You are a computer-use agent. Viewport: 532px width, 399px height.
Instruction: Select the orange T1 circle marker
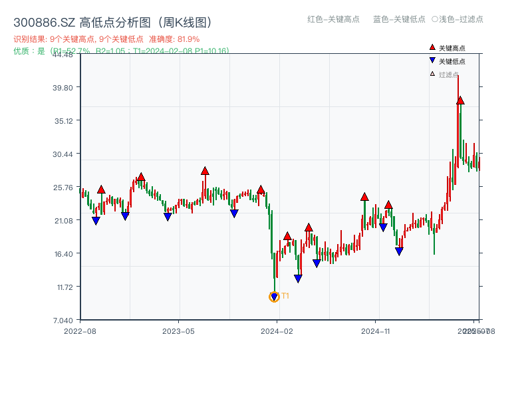pos(274,297)
